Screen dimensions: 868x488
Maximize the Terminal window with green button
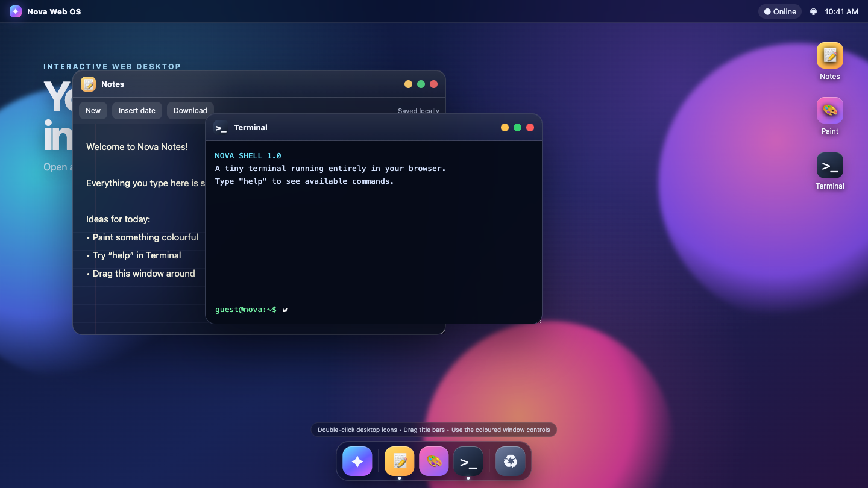tap(518, 128)
